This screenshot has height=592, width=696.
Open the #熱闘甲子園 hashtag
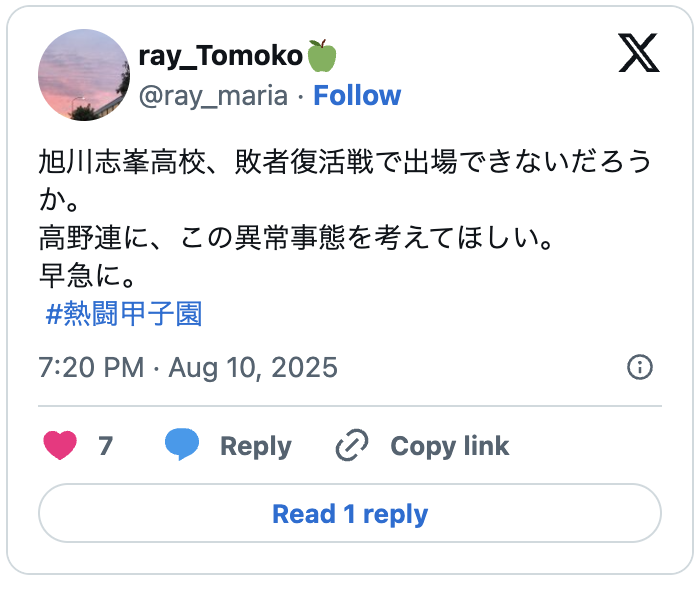[124, 315]
